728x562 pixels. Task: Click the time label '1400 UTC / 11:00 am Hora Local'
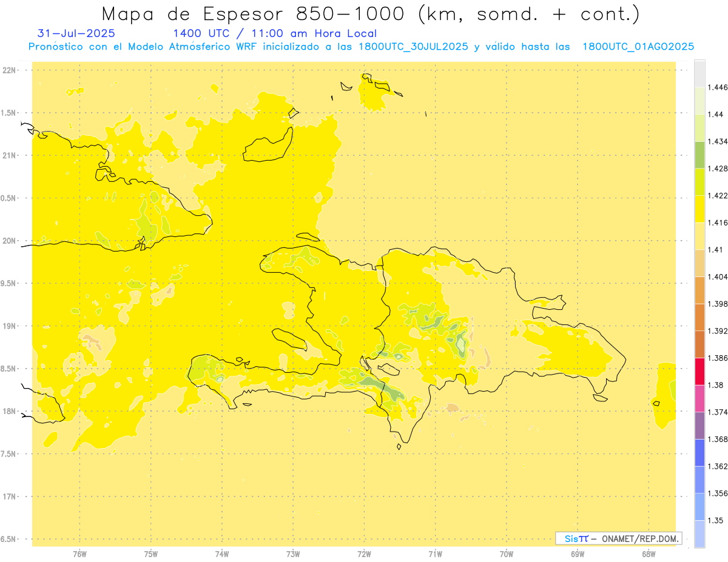tap(275, 33)
